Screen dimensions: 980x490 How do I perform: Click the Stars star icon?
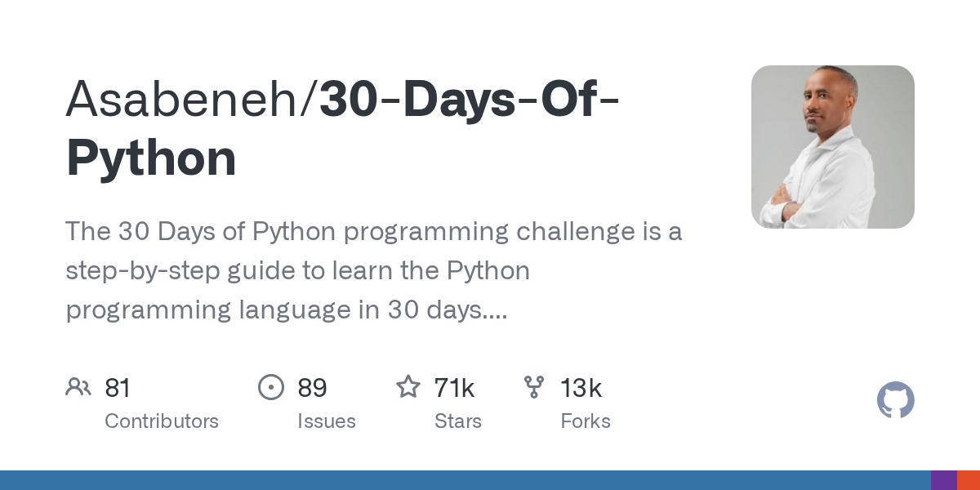pos(408,386)
